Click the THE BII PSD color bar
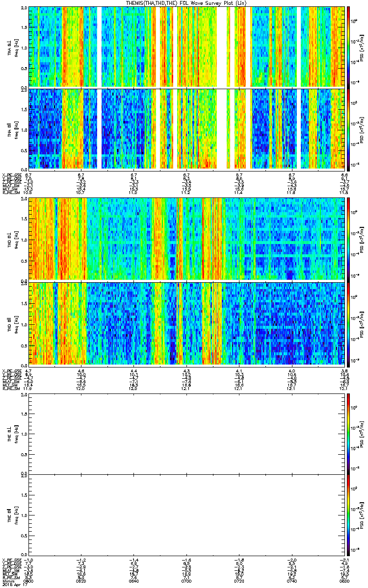 (x=348, y=515)
